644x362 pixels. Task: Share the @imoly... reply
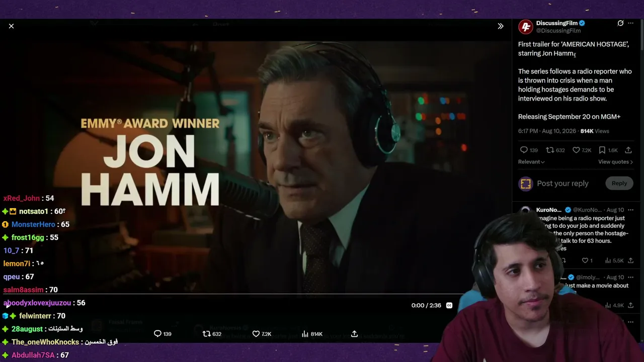[x=631, y=305]
